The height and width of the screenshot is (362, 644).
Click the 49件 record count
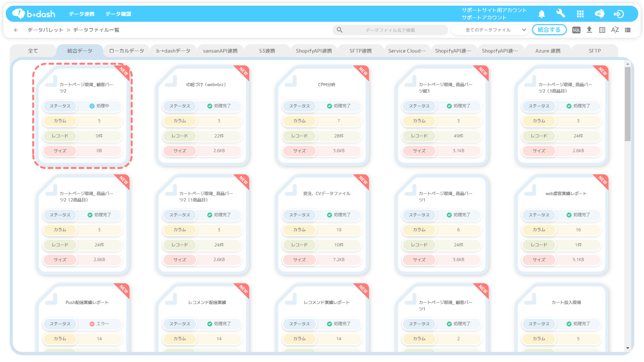[459, 136]
